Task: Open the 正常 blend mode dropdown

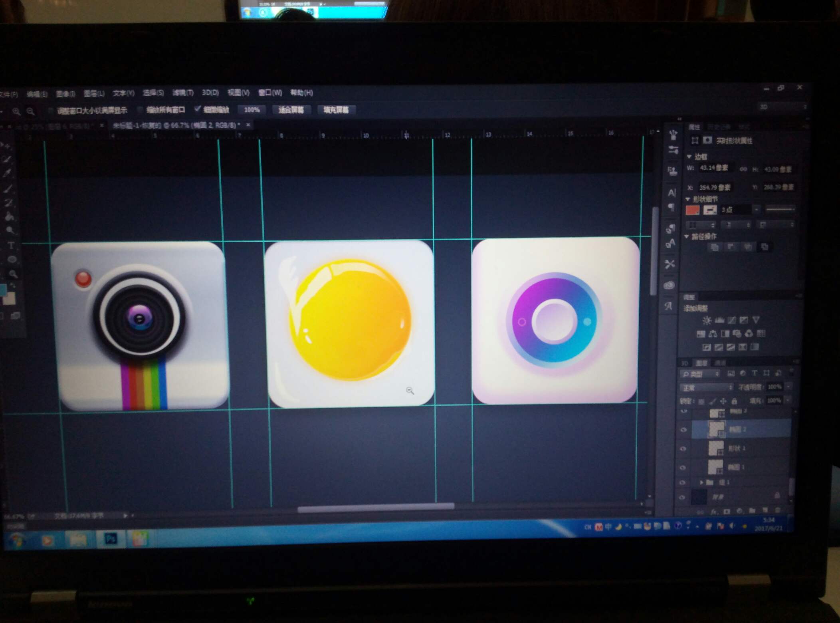Action: 706,387
